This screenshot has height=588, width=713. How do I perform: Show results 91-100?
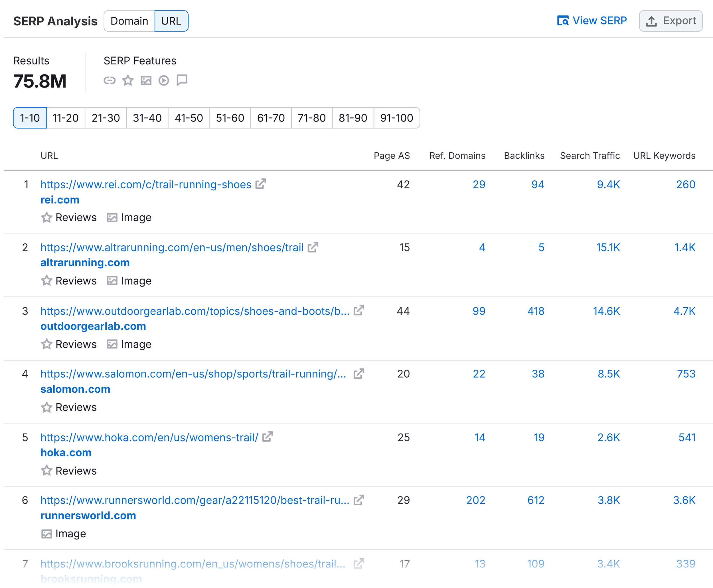396,118
